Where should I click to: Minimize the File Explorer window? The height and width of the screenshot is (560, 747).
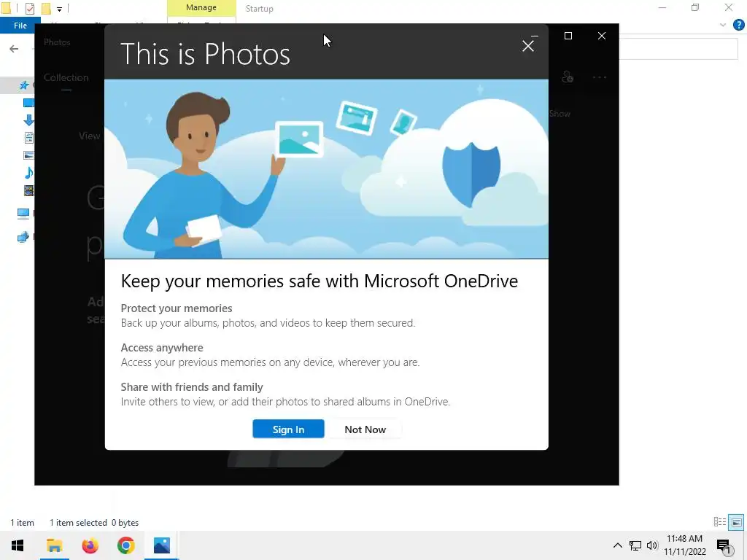[662, 7]
